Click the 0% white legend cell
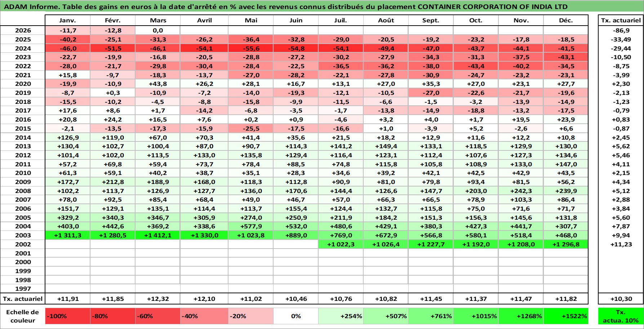The height and width of the screenshot is (329, 644). tap(296, 316)
